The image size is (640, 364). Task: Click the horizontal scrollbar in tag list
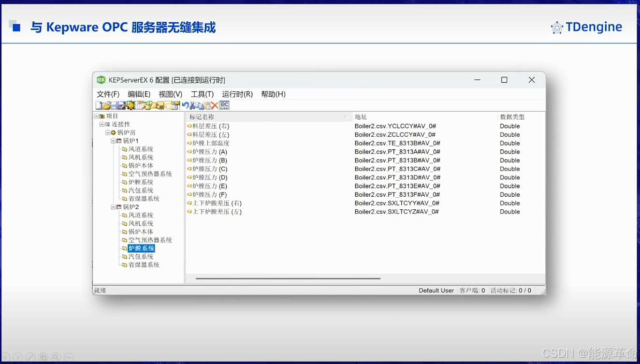pyautogui.click(x=288, y=278)
